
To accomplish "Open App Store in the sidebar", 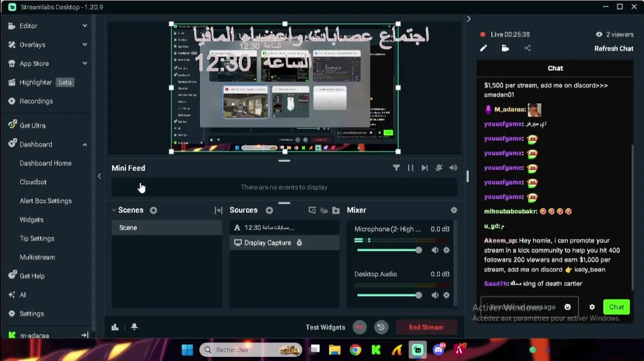I will tap(34, 64).
